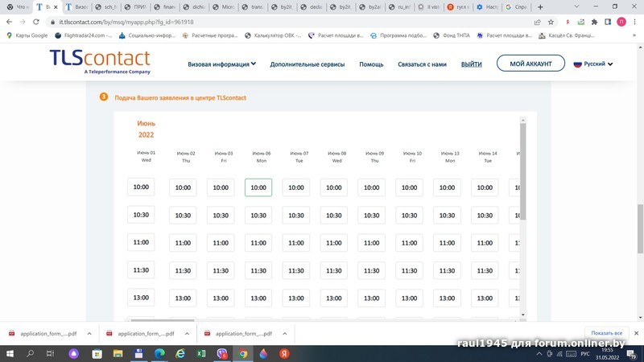Open the Chrome extensions puzzle icon

[x=594, y=23]
